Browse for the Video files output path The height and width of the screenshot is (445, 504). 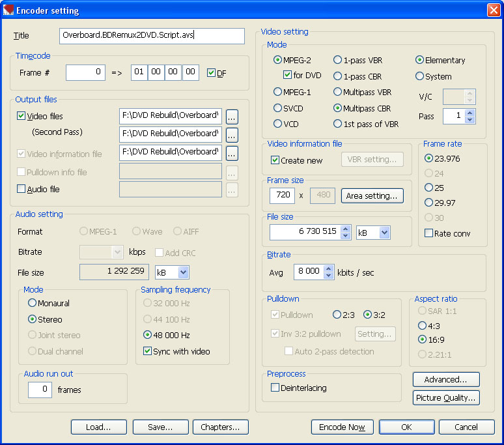click(232, 117)
